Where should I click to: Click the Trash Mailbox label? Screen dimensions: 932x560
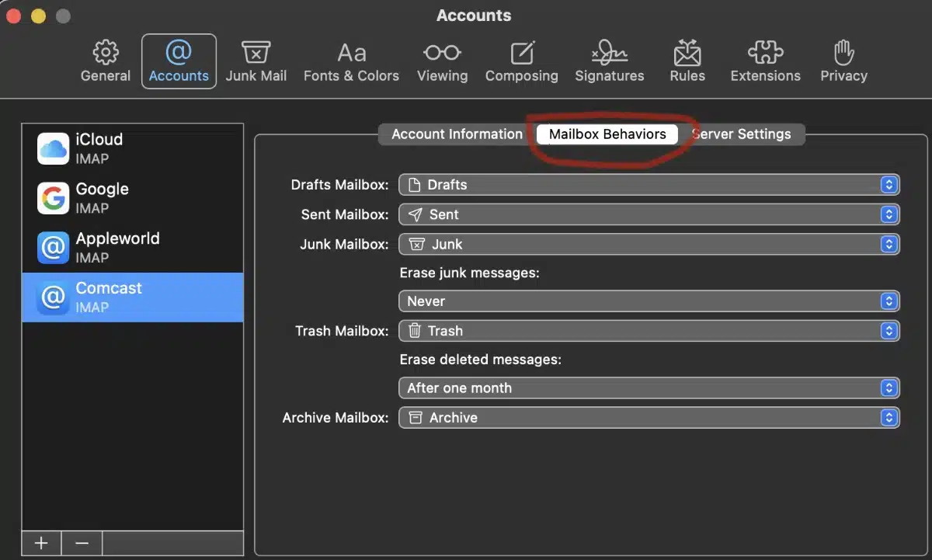[x=342, y=331]
